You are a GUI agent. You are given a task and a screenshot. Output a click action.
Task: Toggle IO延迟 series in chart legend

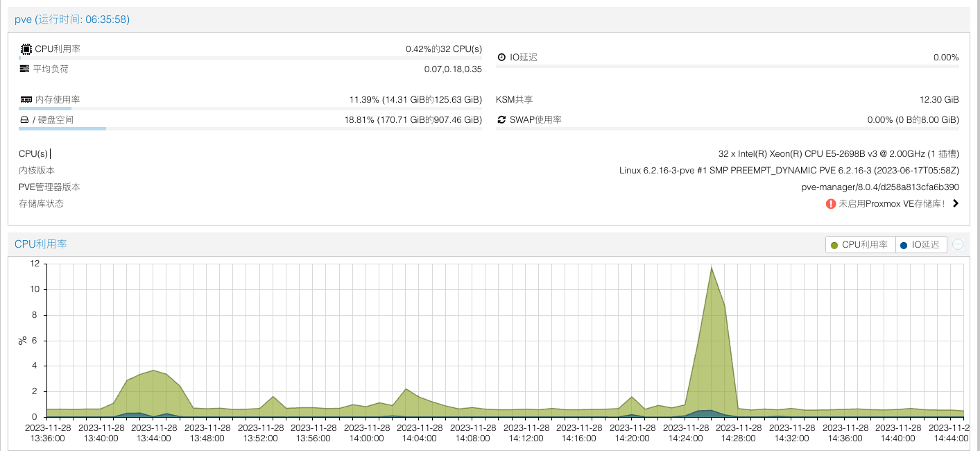click(x=921, y=245)
